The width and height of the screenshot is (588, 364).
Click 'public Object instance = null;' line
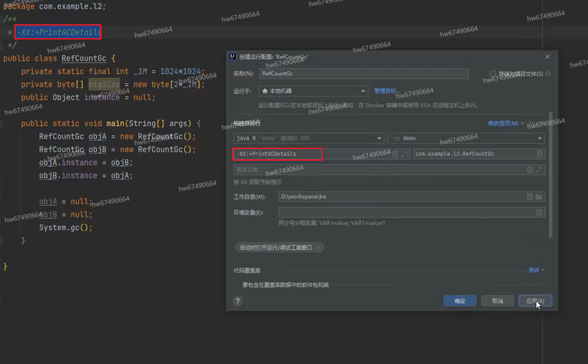[88, 97]
